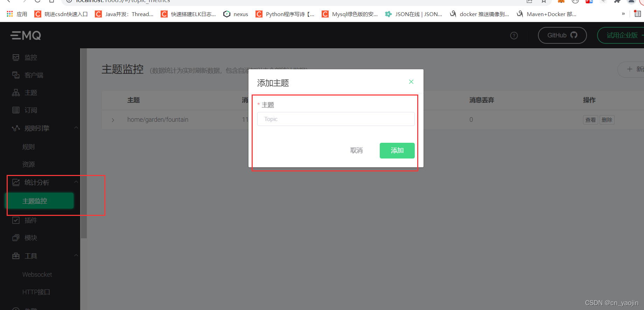Screen dimensions: 644x310
Task: Select 规则 under 规则引擎
Action: tap(29, 147)
